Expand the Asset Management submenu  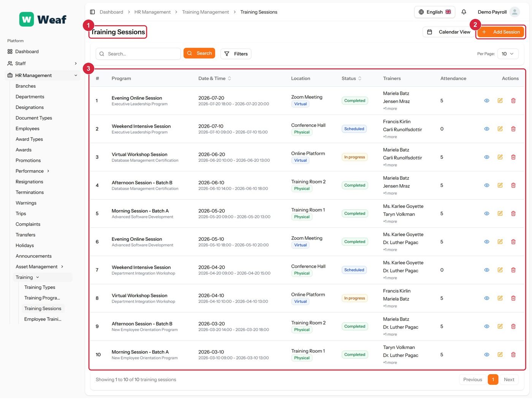pyautogui.click(x=40, y=267)
